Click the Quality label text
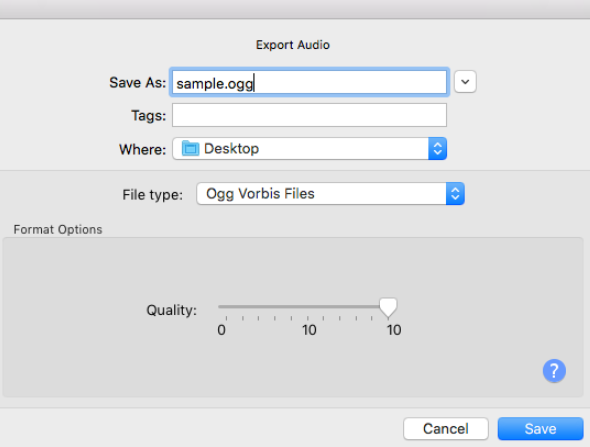The height and width of the screenshot is (447, 590). coord(172,310)
